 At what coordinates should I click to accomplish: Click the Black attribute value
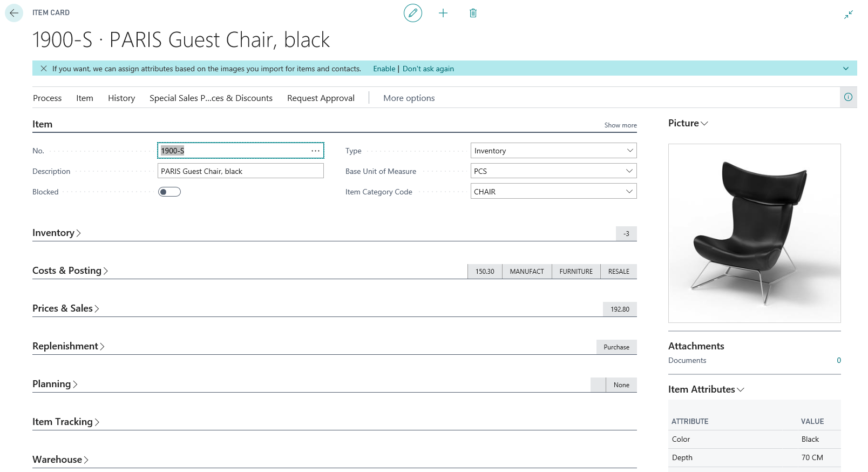click(810, 439)
